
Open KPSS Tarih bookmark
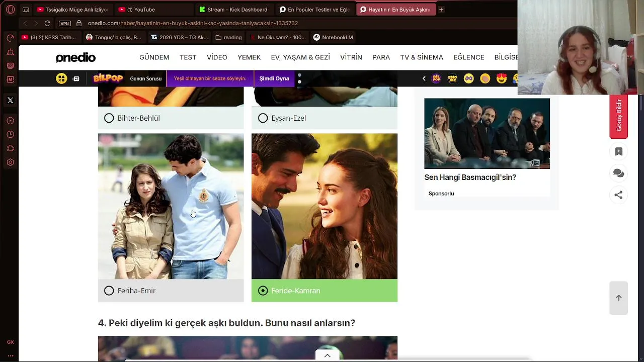[49, 37]
